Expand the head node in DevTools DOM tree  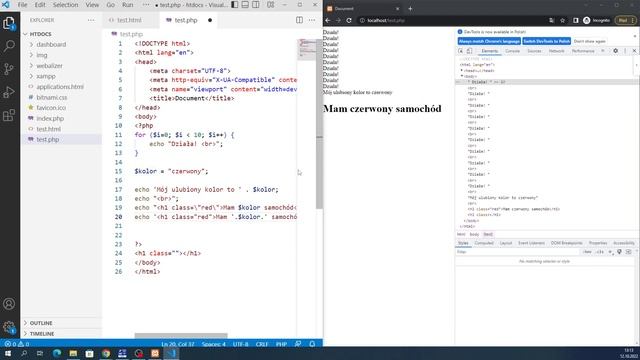[x=462, y=71]
